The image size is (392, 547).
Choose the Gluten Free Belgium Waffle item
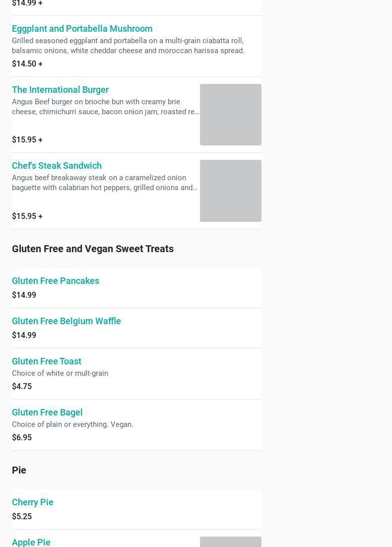[66, 321]
